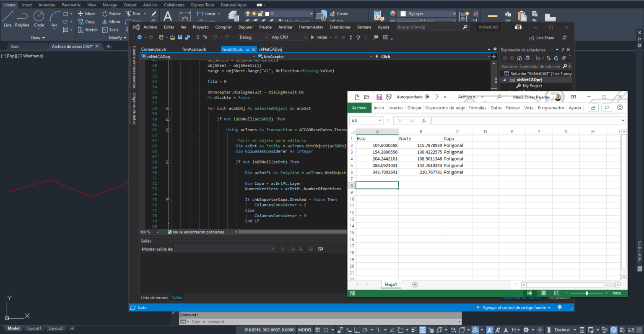Activate the Circle drawing tool
Image resolution: width=644 pixels, height=334 pixels.
(x=39, y=18)
